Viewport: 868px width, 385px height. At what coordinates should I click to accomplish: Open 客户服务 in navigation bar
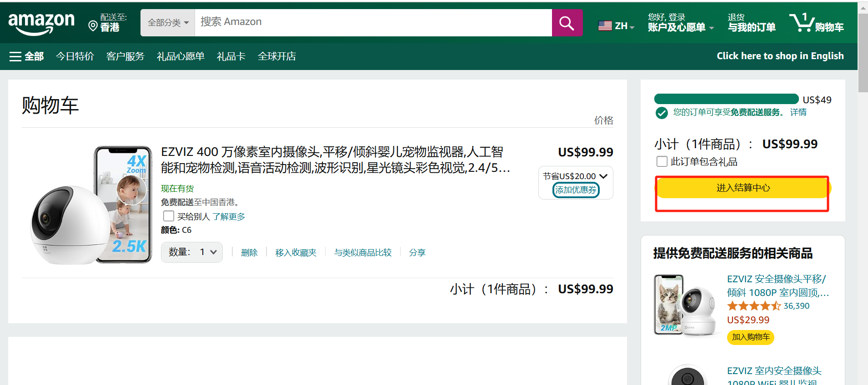point(125,56)
